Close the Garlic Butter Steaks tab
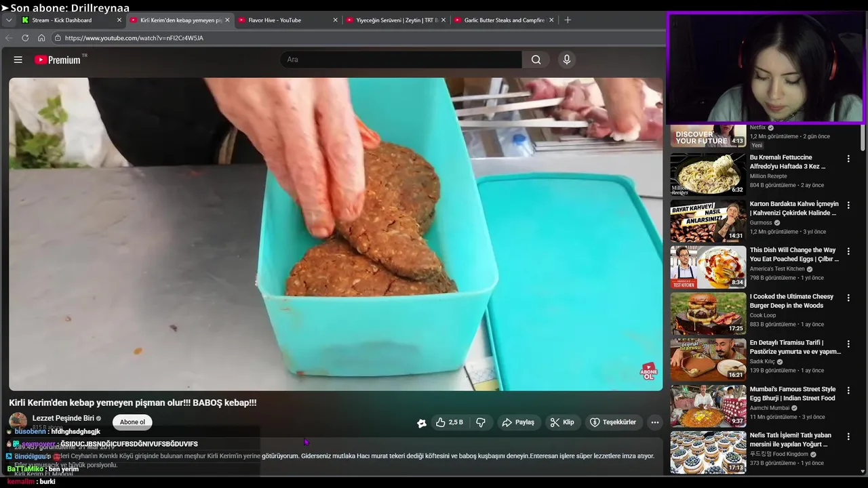The height and width of the screenshot is (488, 868). 551,20
